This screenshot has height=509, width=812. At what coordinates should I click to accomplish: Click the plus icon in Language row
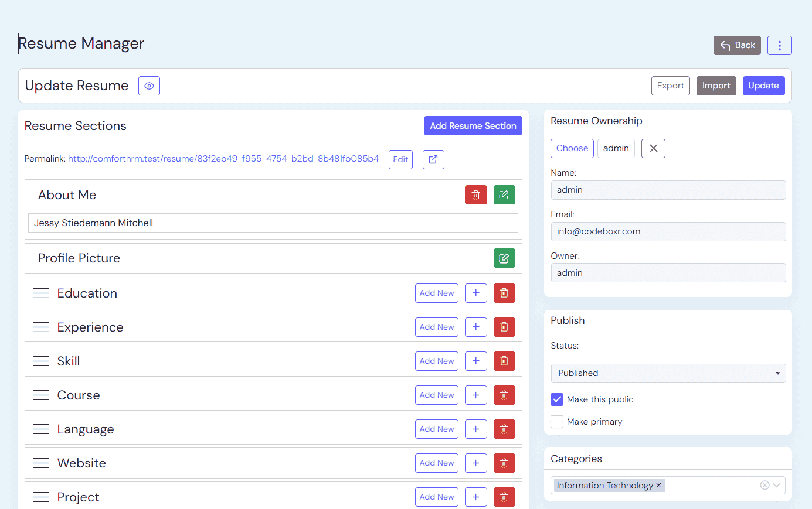(x=475, y=429)
